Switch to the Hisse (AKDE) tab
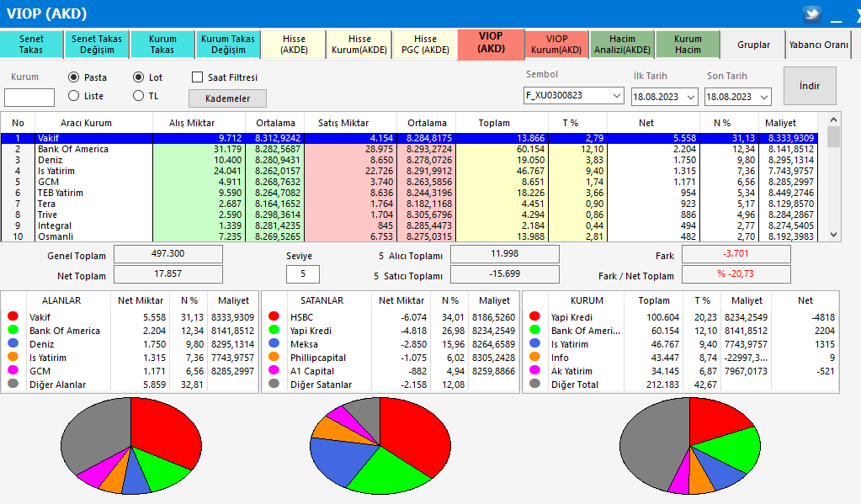The width and height of the screenshot is (861, 504). [294, 45]
